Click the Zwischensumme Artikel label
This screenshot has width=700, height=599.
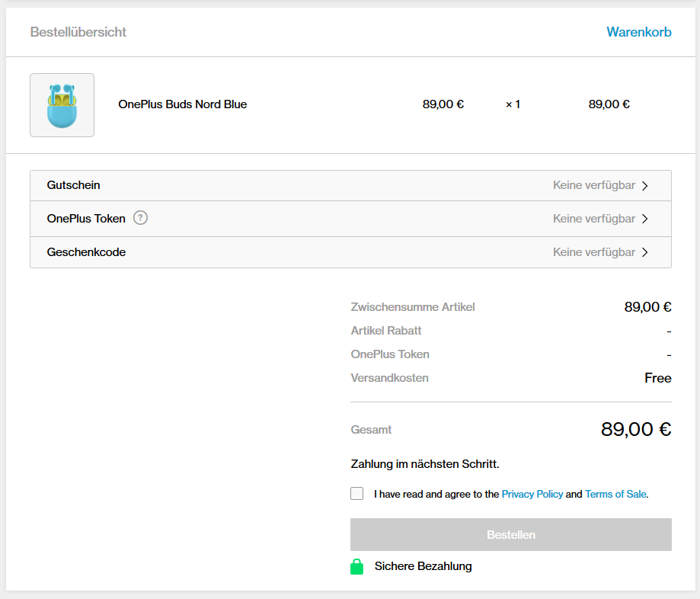413,307
